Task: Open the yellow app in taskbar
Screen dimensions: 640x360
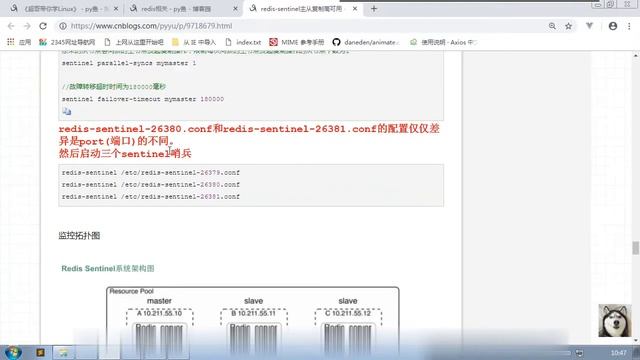Action: [x=40, y=352]
